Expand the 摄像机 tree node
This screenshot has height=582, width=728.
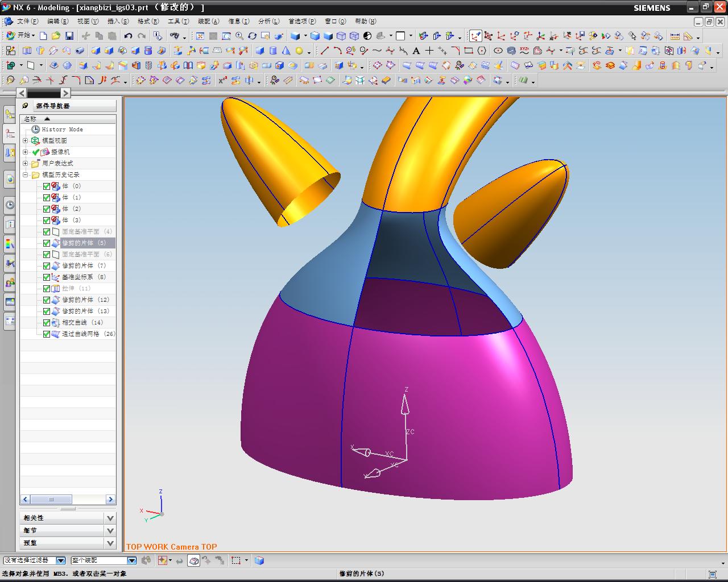(25, 152)
